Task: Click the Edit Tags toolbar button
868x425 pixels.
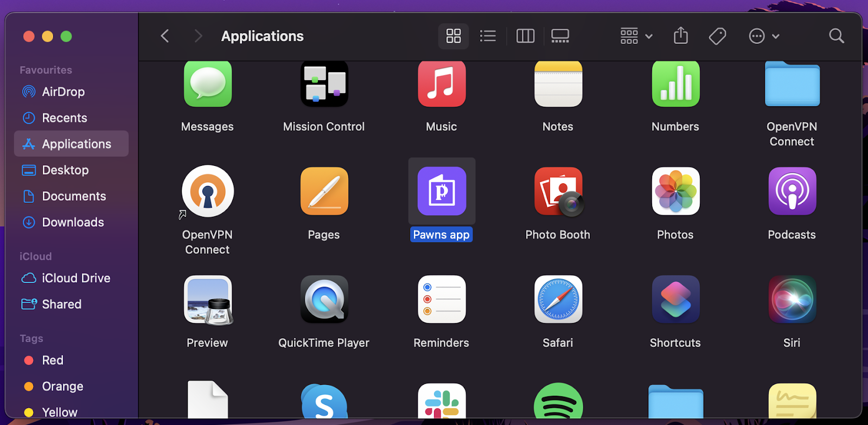Action: (x=717, y=36)
